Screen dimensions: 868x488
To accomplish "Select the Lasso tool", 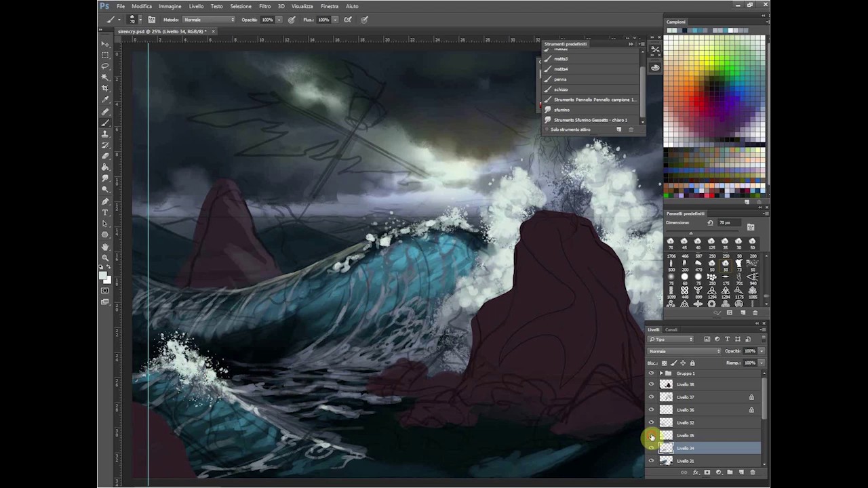I will tap(105, 66).
